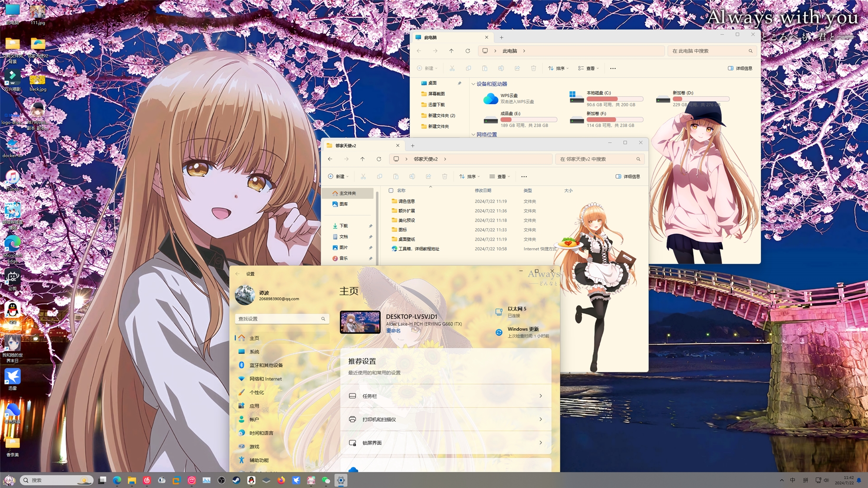Click the 重命名 link under DESKTOP-LV5VJD1
Screen dimensions: 868x488
click(x=393, y=331)
